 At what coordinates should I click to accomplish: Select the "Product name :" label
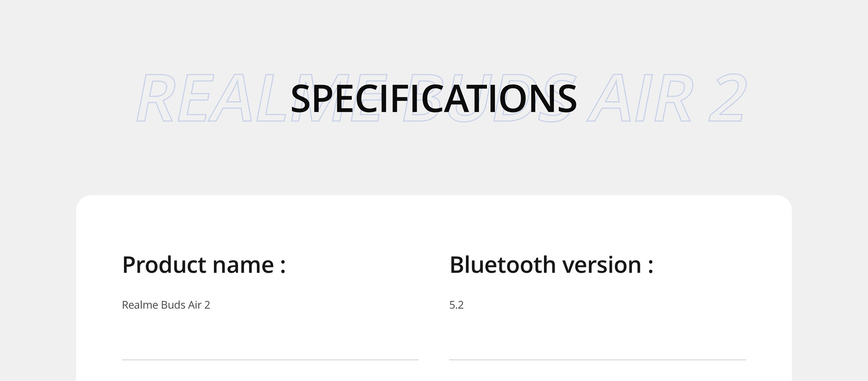tap(204, 265)
